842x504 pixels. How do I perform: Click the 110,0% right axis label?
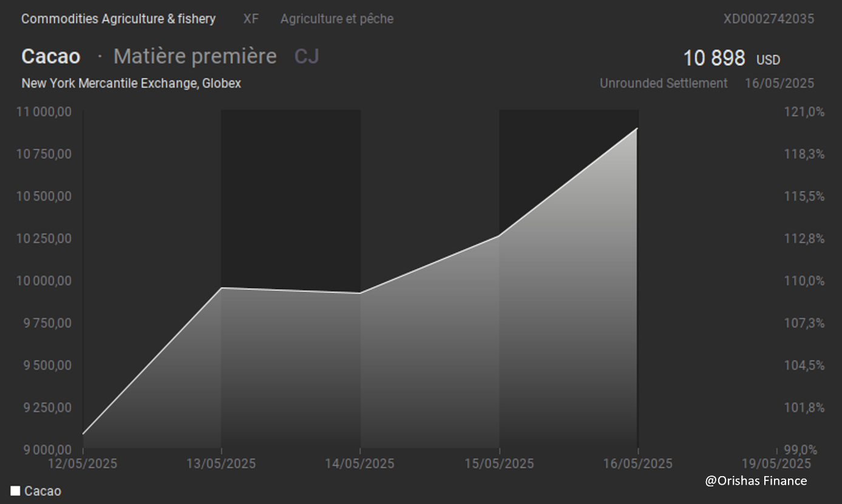804,281
